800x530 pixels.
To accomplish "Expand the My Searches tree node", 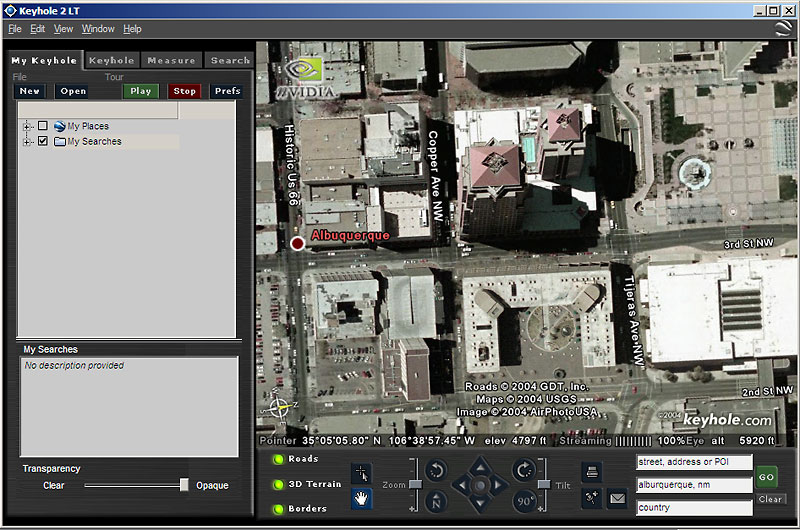I will pos(27,142).
